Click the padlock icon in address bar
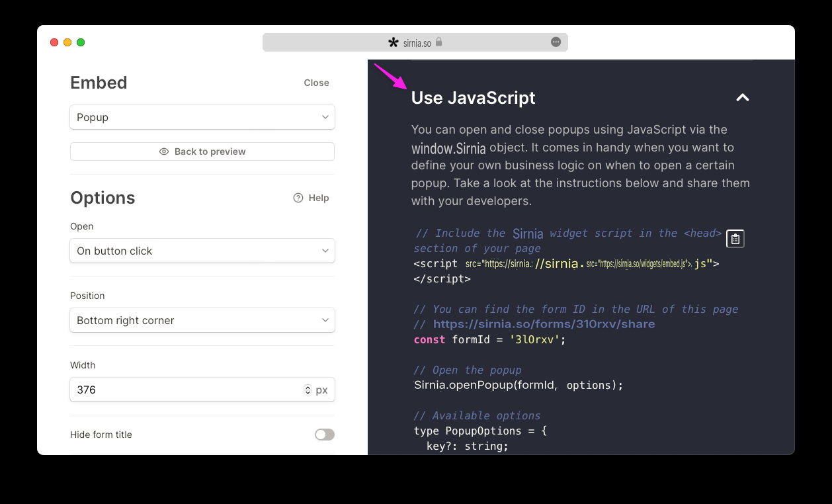Viewport: 832px width, 504px height. tap(438, 42)
